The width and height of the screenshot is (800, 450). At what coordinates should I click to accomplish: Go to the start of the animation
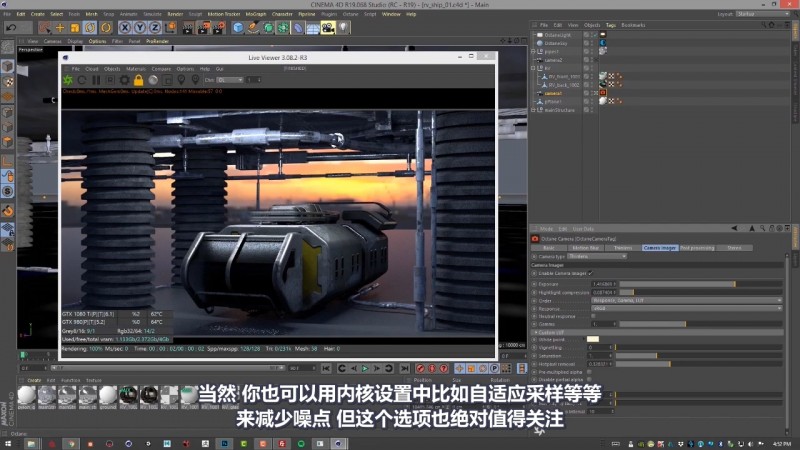326,368
